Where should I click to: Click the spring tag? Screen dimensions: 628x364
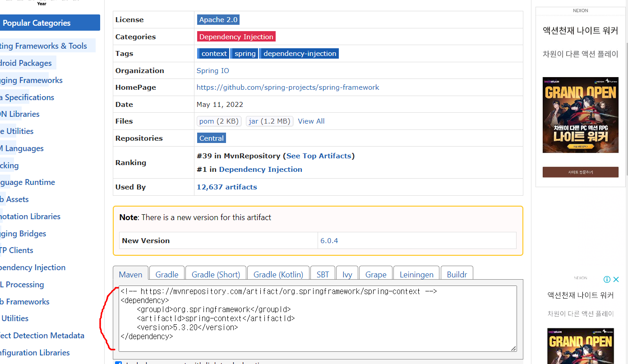point(245,54)
